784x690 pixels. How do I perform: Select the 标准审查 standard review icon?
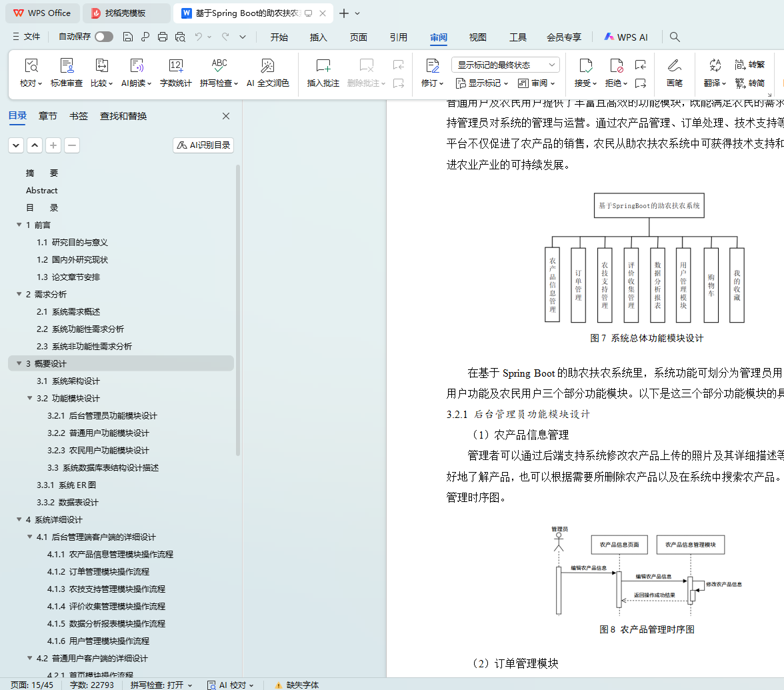[67, 66]
